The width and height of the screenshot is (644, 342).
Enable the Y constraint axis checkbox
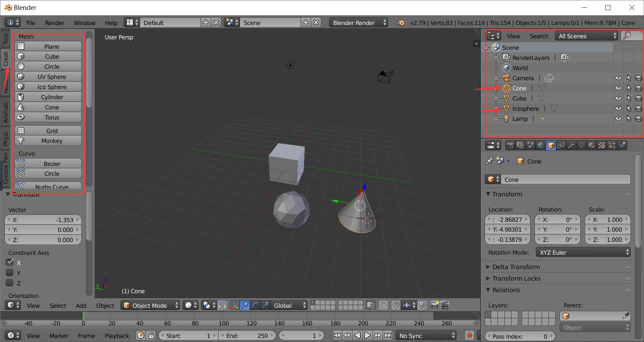coord(9,273)
